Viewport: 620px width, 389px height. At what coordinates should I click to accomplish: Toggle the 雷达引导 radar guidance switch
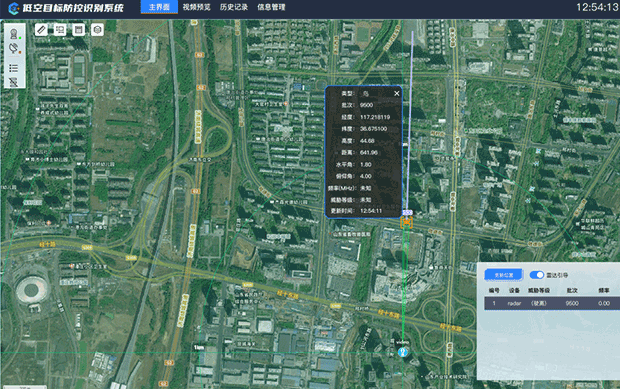pos(537,275)
